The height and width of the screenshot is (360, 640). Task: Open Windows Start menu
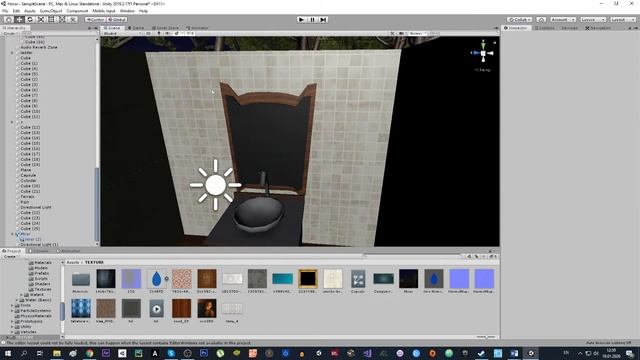pyautogui.click(x=7, y=353)
